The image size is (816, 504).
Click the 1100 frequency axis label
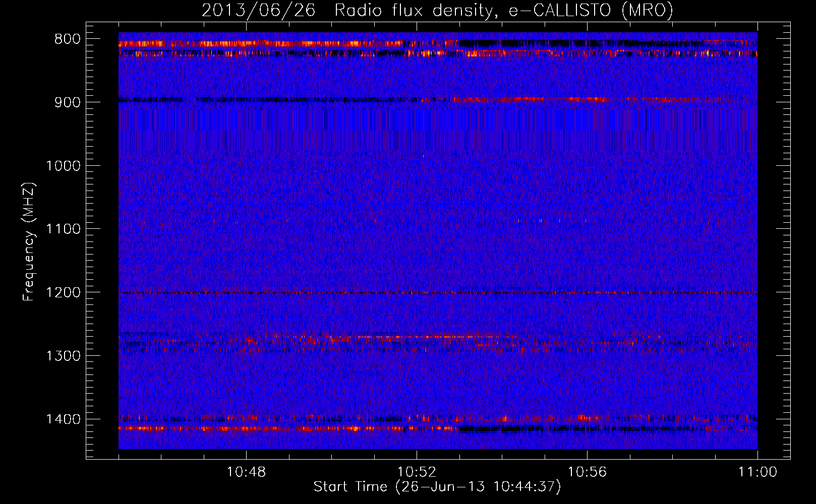(x=63, y=229)
